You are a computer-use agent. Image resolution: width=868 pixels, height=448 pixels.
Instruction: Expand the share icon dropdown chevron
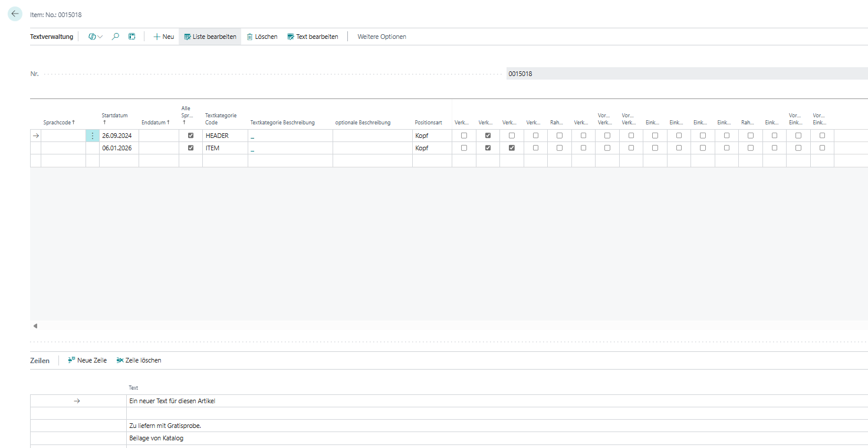[100, 37]
